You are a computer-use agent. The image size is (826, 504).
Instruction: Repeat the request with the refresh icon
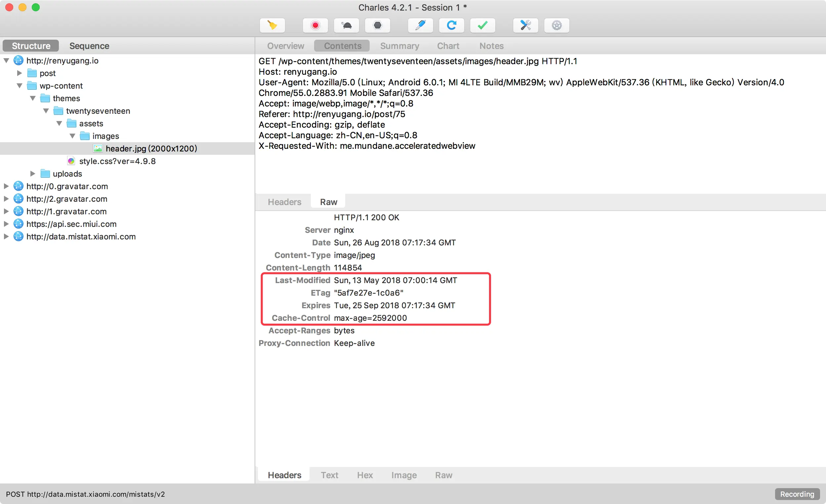(x=452, y=25)
